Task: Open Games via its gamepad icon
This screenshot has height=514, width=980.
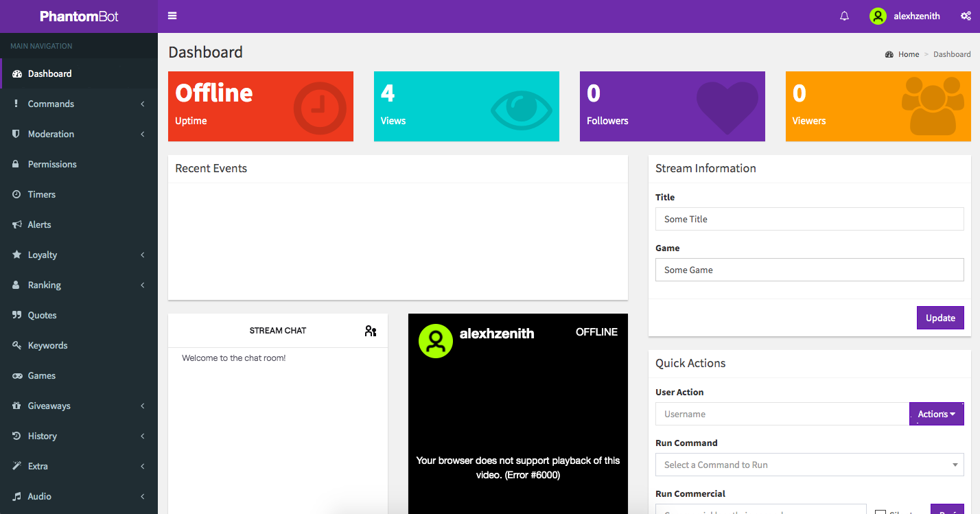Action: (16, 375)
